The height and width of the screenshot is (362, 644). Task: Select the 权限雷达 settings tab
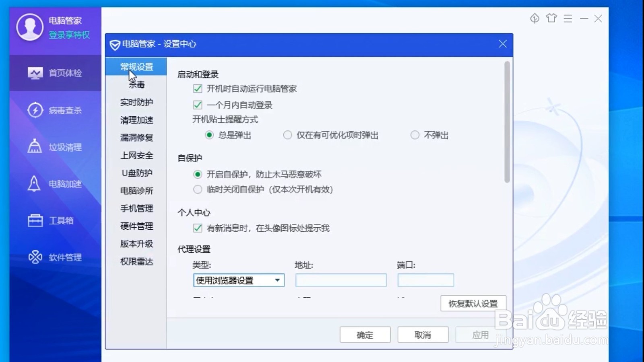(x=136, y=261)
